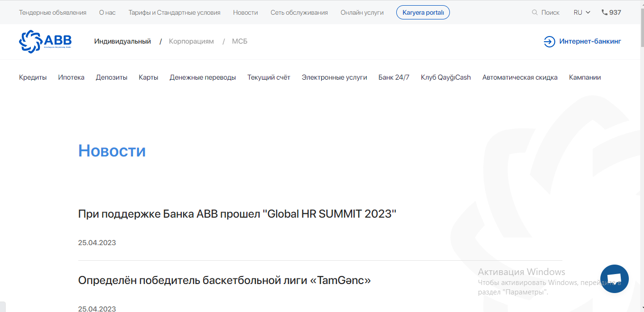644x312 pixels.
Task: Click the search magnifier icon
Action: 535,12
